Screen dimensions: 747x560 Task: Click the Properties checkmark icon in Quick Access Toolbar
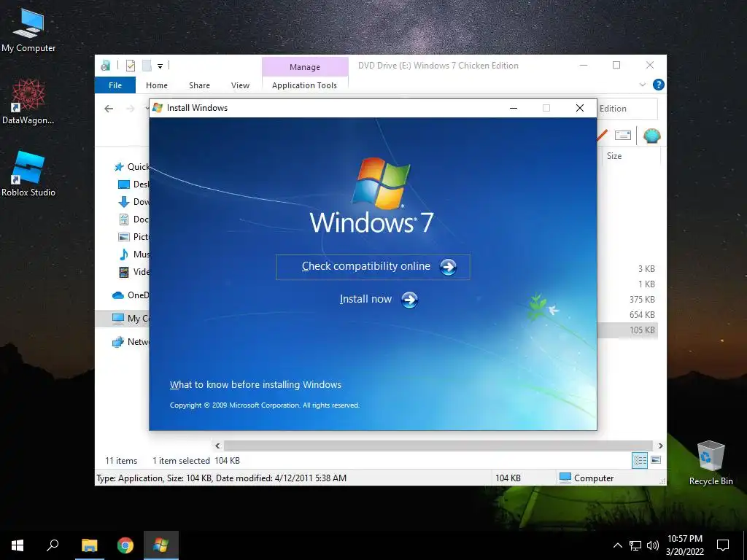(x=130, y=66)
